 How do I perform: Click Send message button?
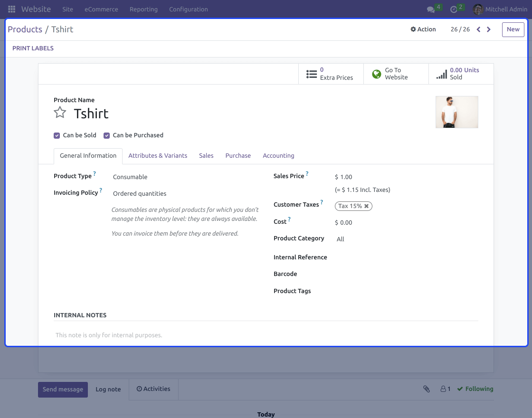click(x=63, y=389)
